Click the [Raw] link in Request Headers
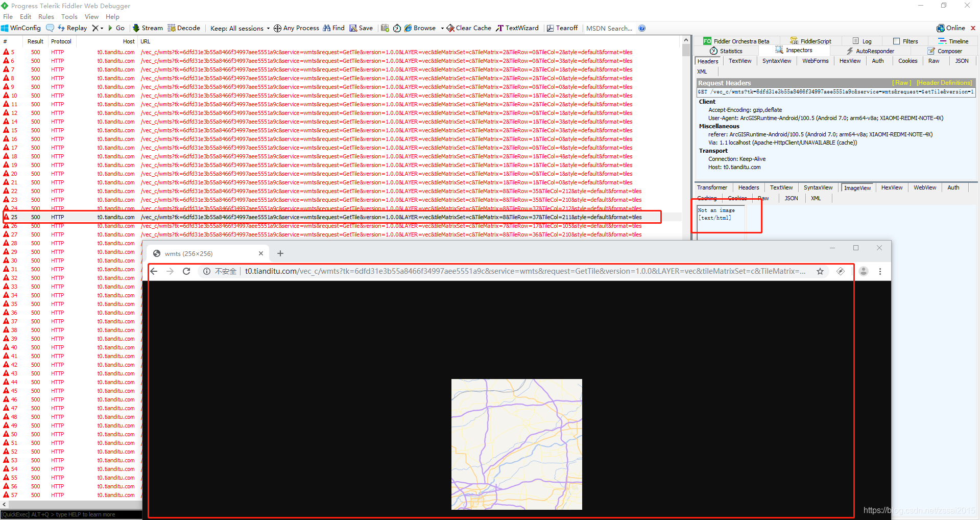The width and height of the screenshot is (980, 520). pyautogui.click(x=901, y=83)
